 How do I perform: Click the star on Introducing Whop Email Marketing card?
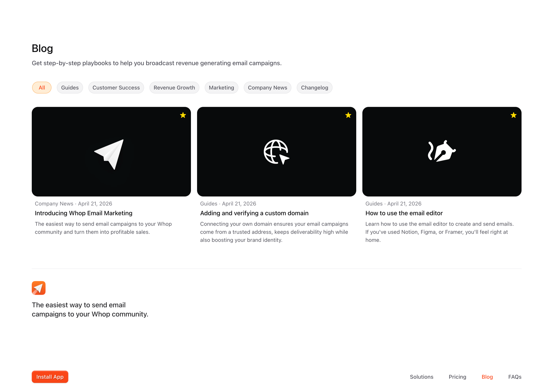tap(183, 115)
